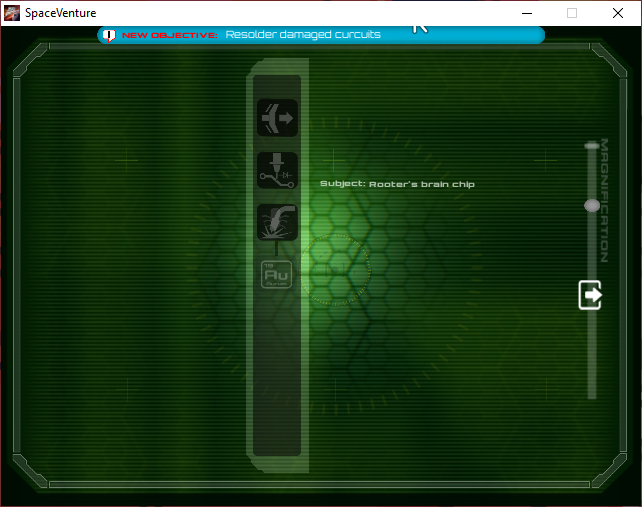The width and height of the screenshot is (642, 507).
Task: Click the 'Subject: Rooter's brain chip' label
Action: click(x=397, y=184)
